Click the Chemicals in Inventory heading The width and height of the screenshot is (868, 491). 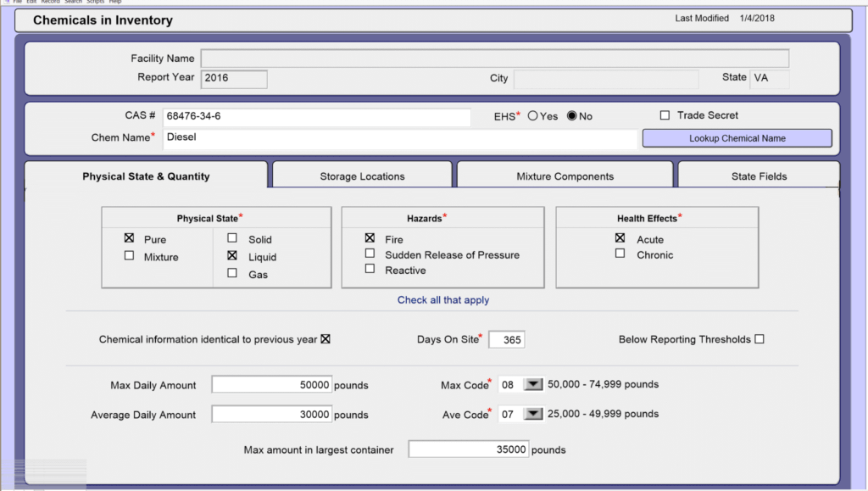tap(103, 20)
